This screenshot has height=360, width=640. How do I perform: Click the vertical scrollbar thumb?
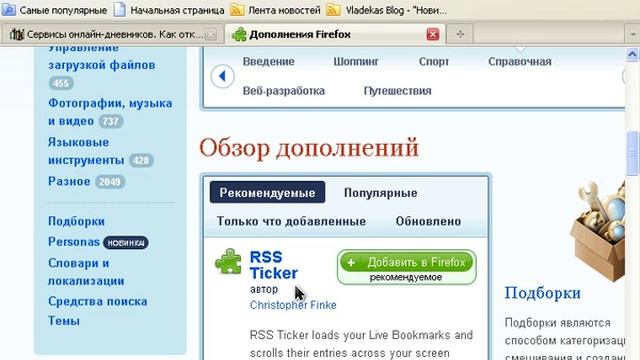click(633, 153)
